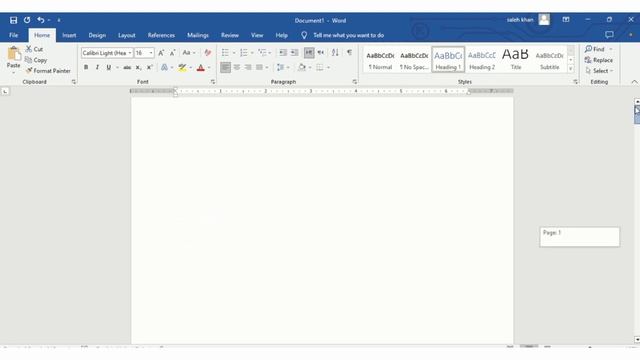Open the Select dropdown in Editing
The height and width of the screenshot is (360, 640).
pyautogui.click(x=599, y=71)
